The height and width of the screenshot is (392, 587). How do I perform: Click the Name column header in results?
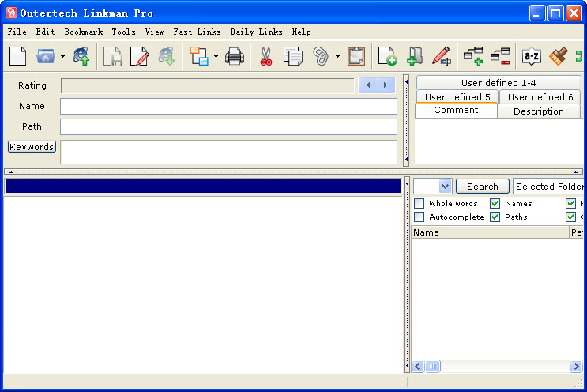[490, 232]
